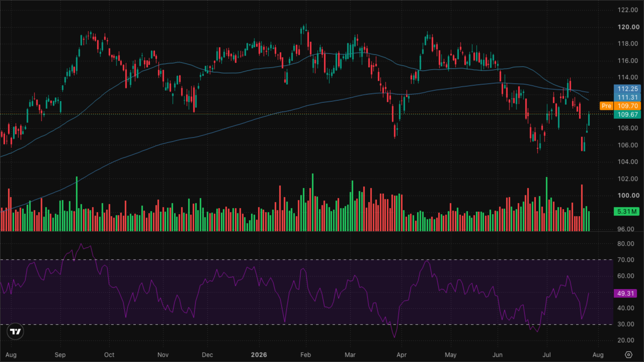Click the Aug label following the Jul label
This screenshot has width=644, height=362.
coord(598,355)
